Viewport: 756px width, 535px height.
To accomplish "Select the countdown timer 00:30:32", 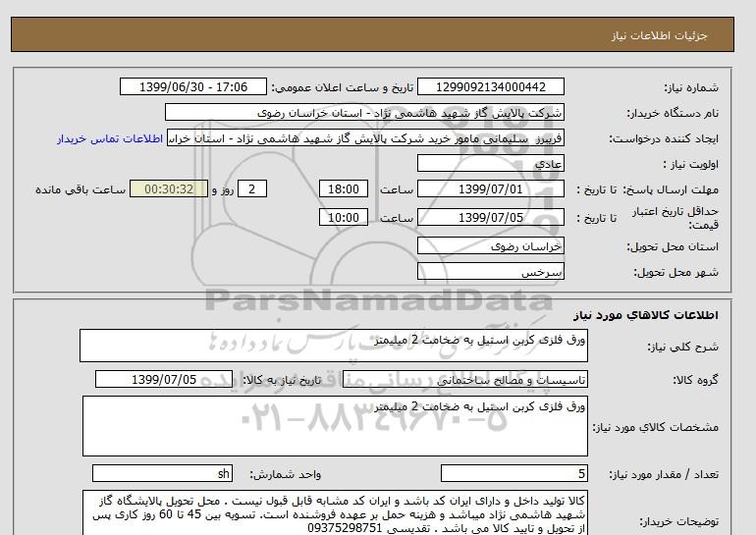I will click(169, 188).
